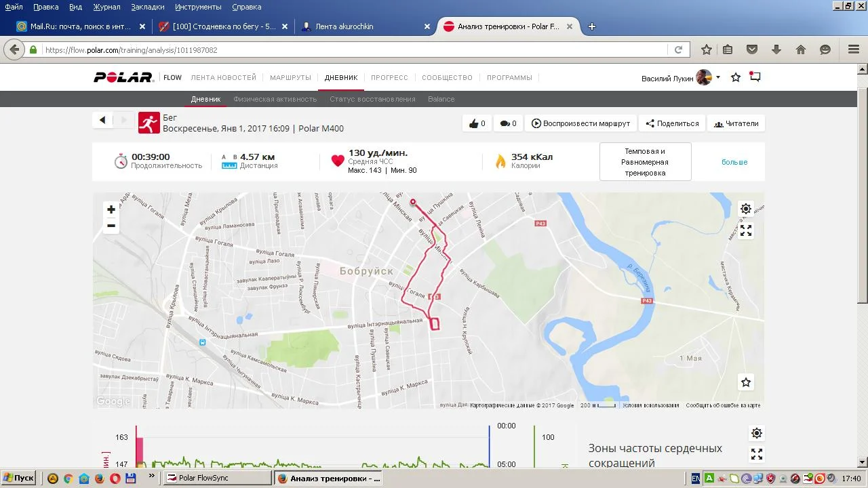The image size is (868, 488).
Task: Toggle bookmark star in browser toolbar
Action: coord(706,49)
